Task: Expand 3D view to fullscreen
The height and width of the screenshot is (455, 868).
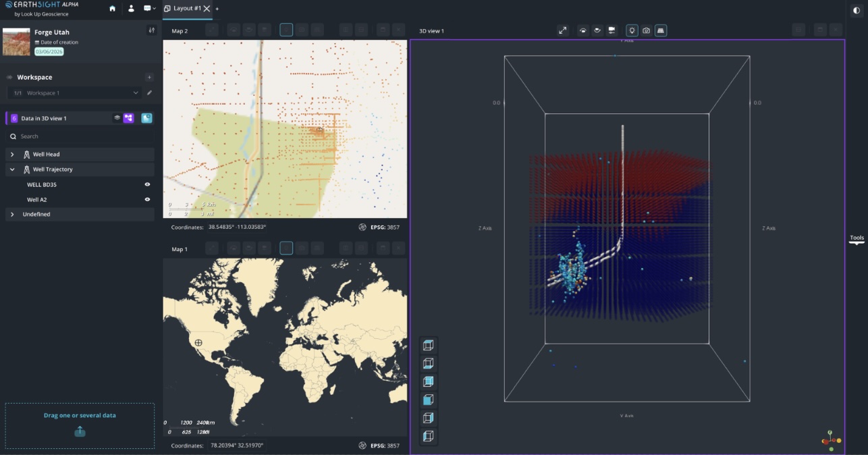Action: tap(563, 30)
